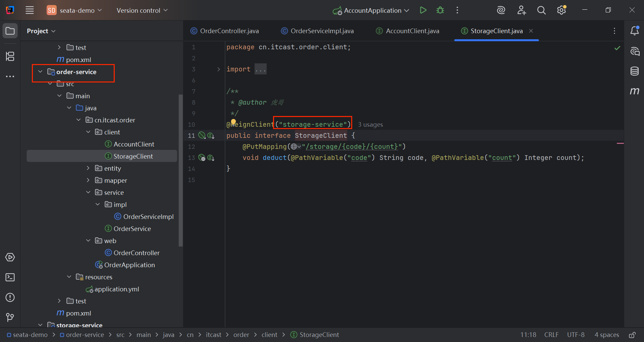Open the Notifications bell
Viewport: 644px width, 342px height.
[x=635, y=31]
